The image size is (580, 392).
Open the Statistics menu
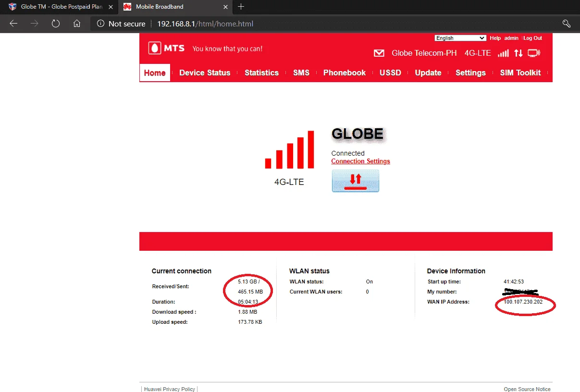(x=261, y=73)
